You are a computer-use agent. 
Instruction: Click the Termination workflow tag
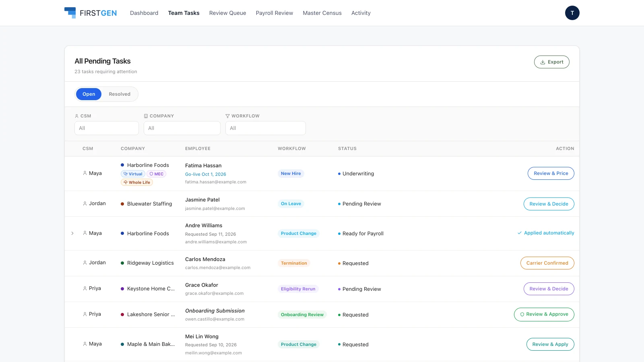point(294,263)
